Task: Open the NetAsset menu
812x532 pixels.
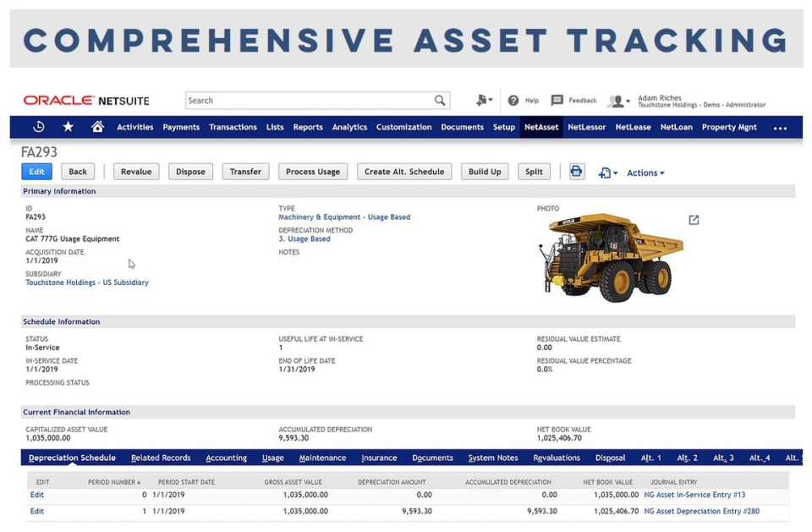Action: point(541,127)
